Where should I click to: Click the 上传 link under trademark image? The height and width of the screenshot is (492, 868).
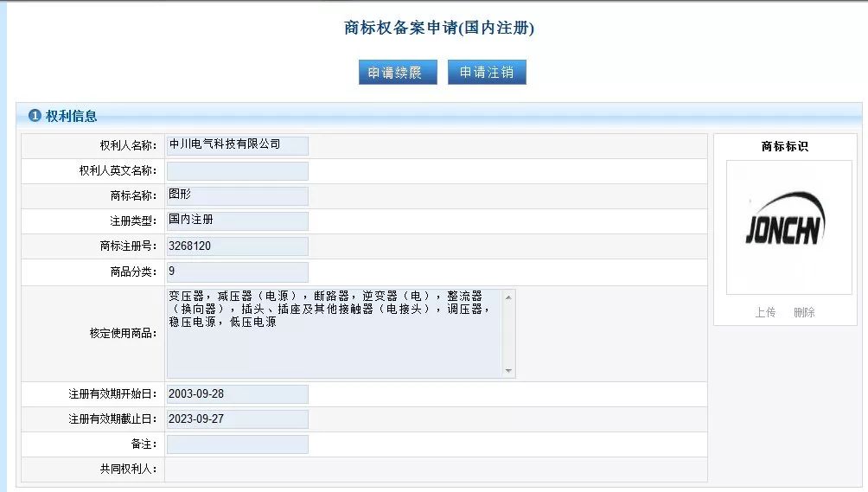click(x=765, y=312)
